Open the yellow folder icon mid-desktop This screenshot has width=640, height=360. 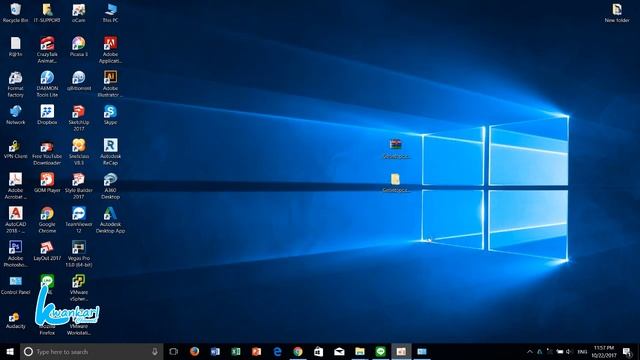[395, 183]
